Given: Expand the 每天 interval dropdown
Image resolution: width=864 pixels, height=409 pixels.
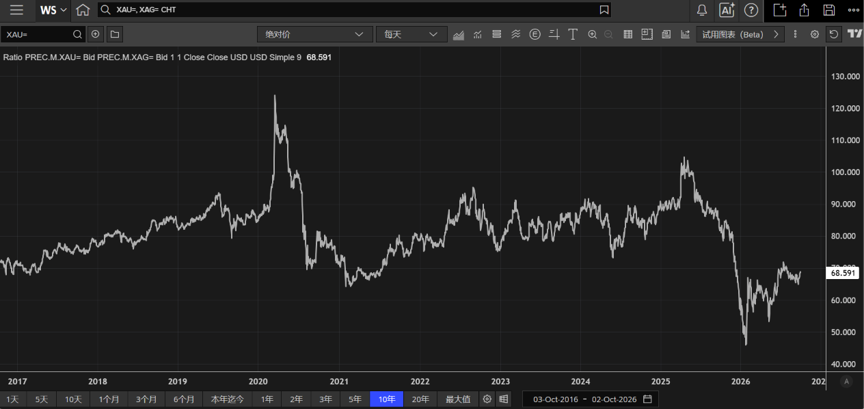Looking at the screenshot, I should coord(411,34).
